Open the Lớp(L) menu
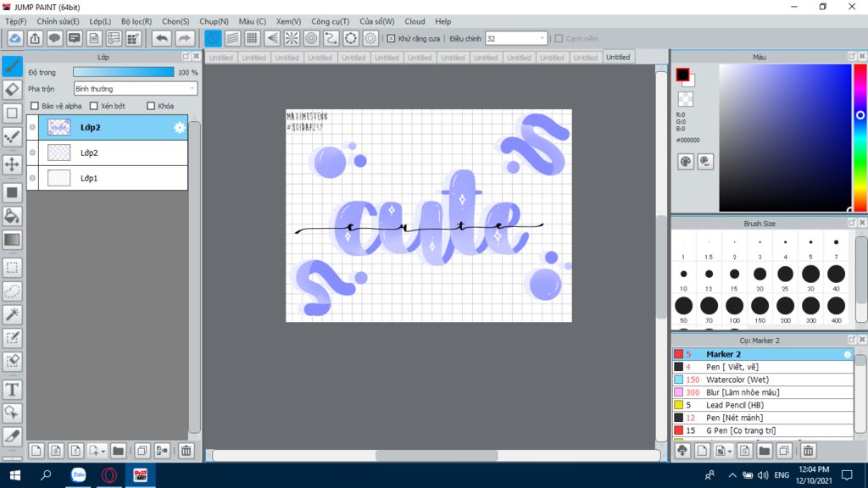The height and width of the screenshot is (488, 868). [x=100, y=21]
